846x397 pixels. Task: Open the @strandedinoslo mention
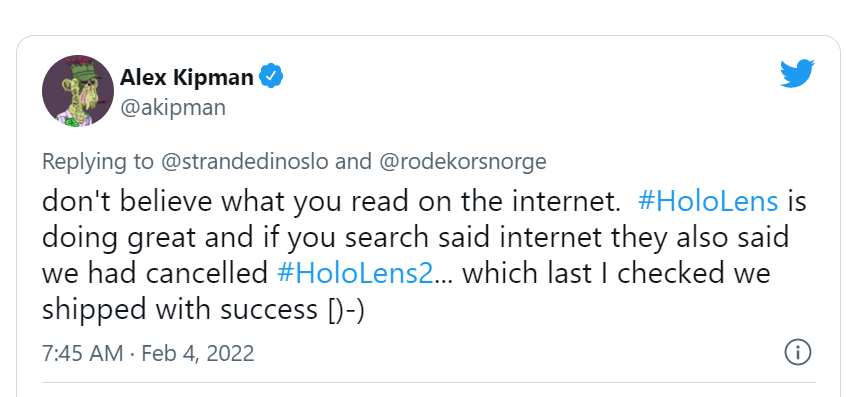pos(245,162)
